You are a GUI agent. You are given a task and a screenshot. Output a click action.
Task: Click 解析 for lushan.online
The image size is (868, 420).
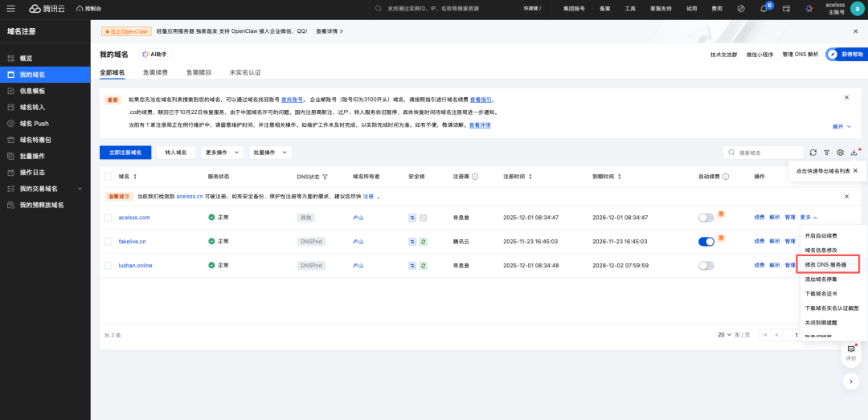(775, 266)
